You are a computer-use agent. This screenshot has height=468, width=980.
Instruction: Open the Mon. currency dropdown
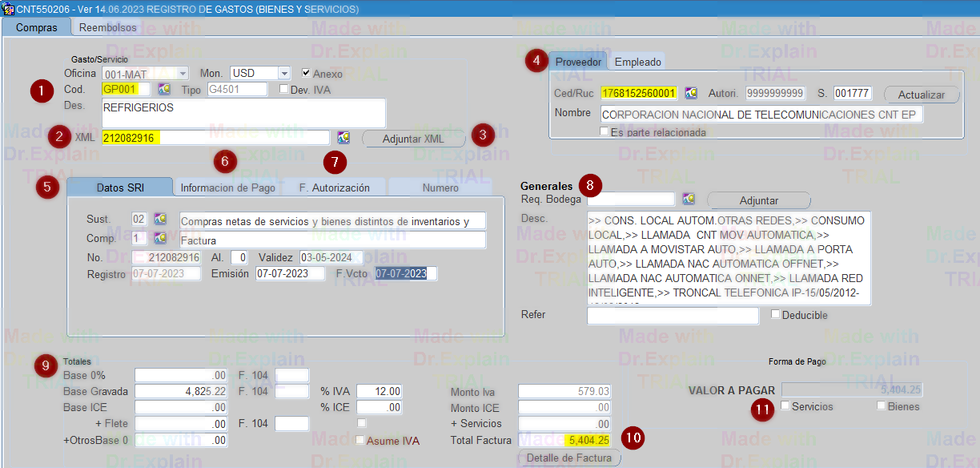(x=284, y=73)
